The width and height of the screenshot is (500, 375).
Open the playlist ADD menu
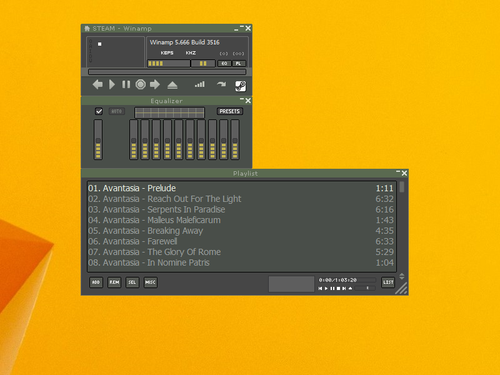(96, 282)
